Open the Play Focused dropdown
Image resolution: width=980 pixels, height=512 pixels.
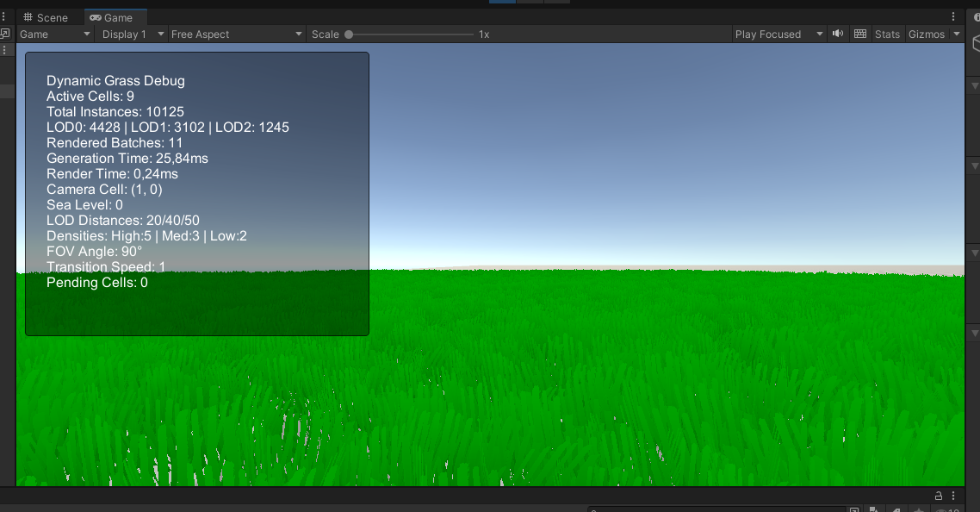778,34
